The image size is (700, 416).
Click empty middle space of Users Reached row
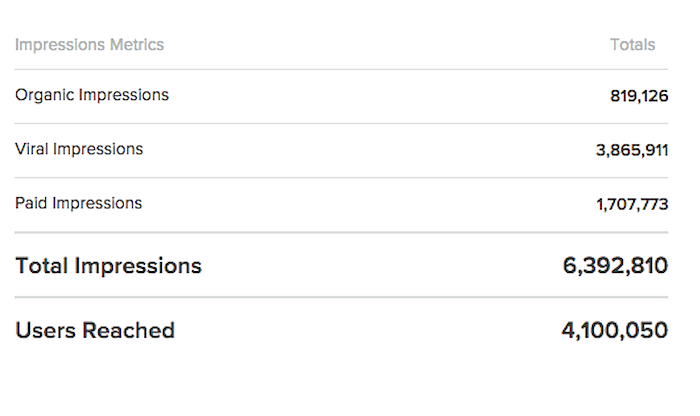368,331
